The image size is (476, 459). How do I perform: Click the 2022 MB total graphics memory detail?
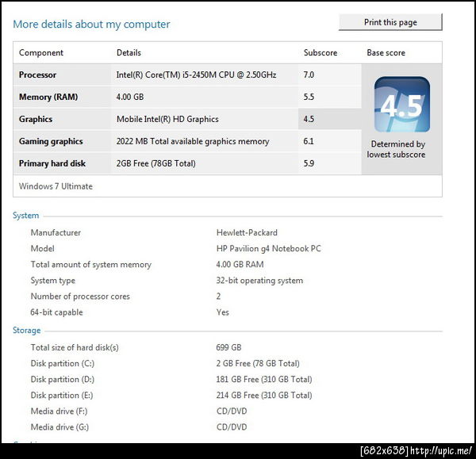click(x=193, y=141)
